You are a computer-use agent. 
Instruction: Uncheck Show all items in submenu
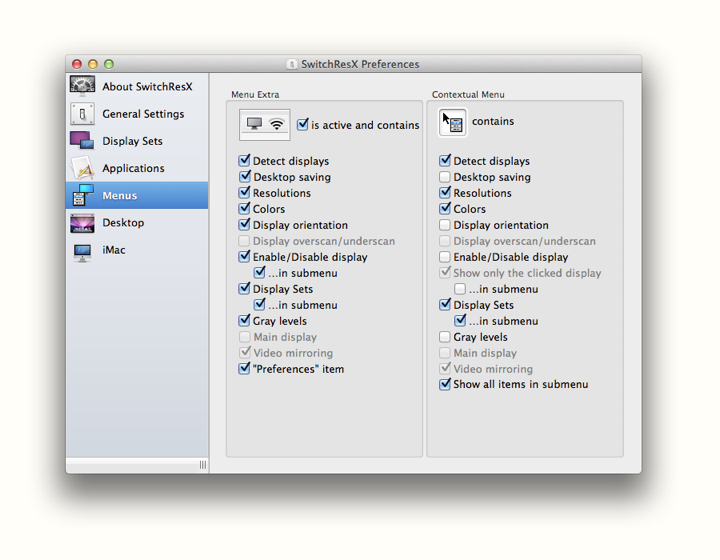click(444, 384)
